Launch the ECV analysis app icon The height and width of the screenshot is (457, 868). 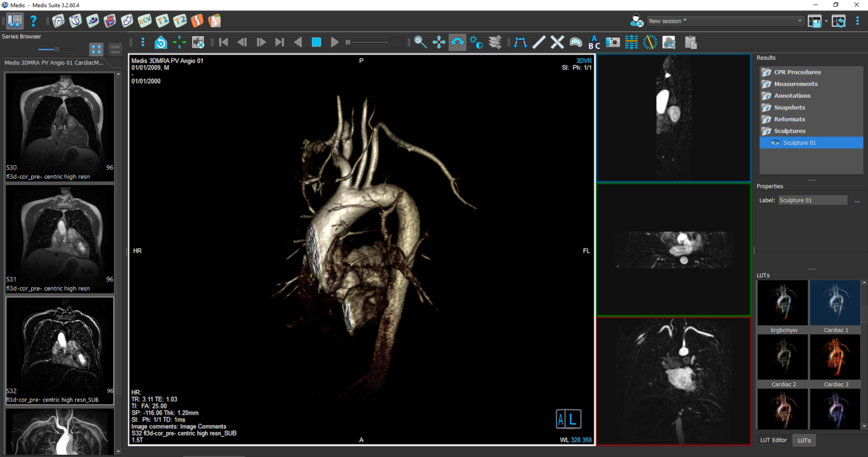(145, 21)
